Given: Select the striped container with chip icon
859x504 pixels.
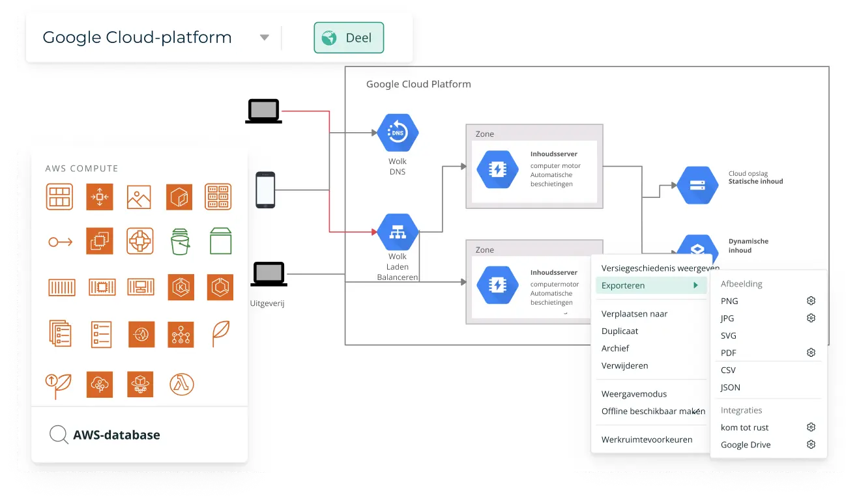Looking at the screenshot, I should pyautogui.click(x=102, y=287).
